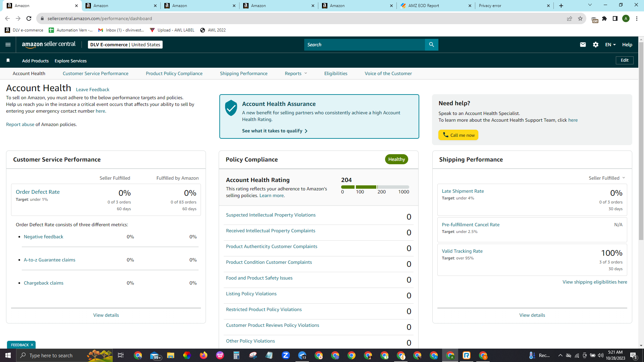Open the messages envelope icon
Screen dimensions: 644x362
pyautogui.click(x=583, y=45)
